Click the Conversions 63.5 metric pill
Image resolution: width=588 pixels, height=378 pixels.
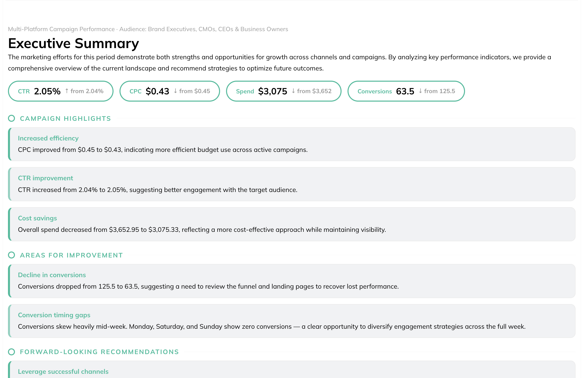click(x=406, y=91)
